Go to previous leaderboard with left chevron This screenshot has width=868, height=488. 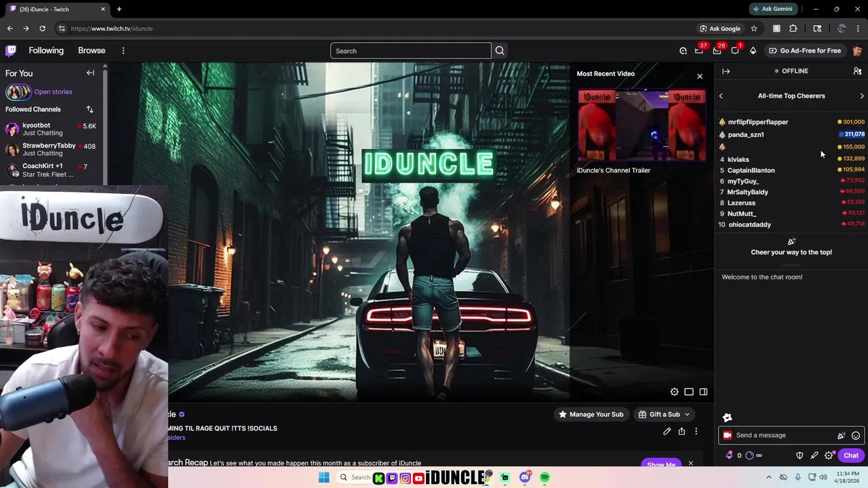(x=721, y=96)
